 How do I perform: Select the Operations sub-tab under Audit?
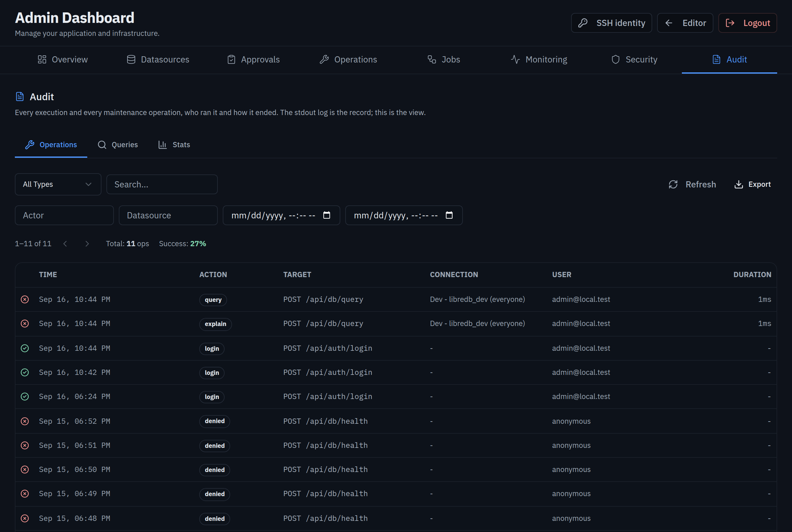(x=51, y=145)
